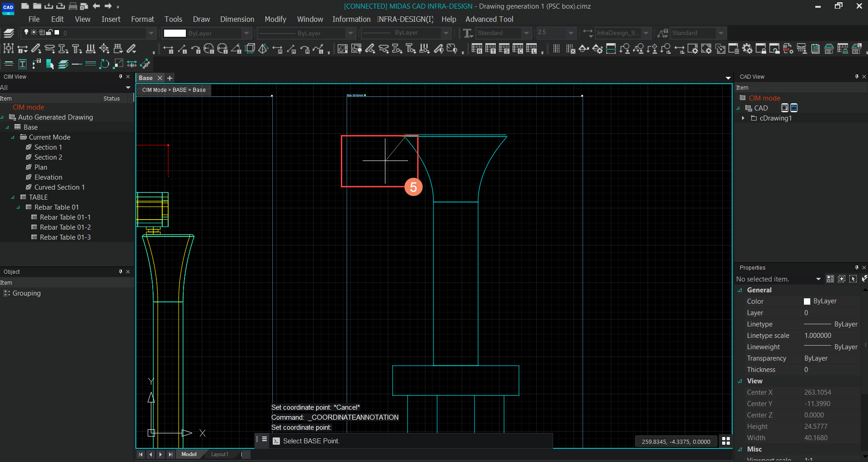
Task: Switch to the Layout1 tab
Action: (219, 454)
